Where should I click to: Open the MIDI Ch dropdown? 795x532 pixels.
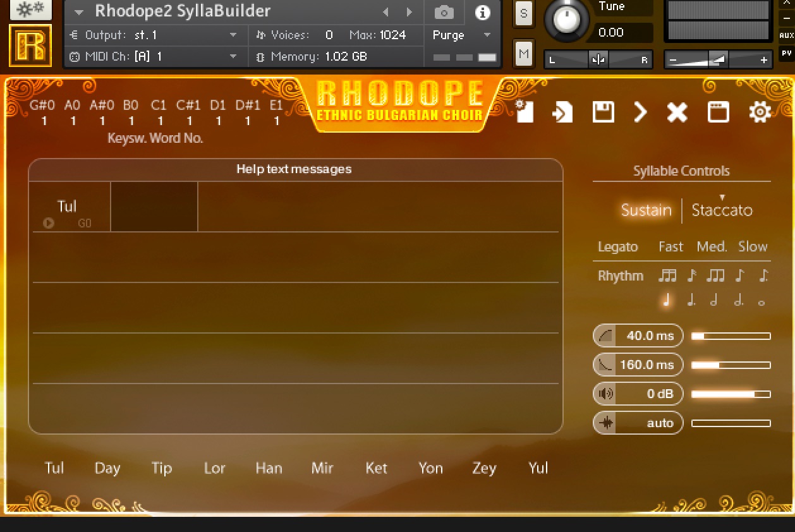(x=233, y=57)
